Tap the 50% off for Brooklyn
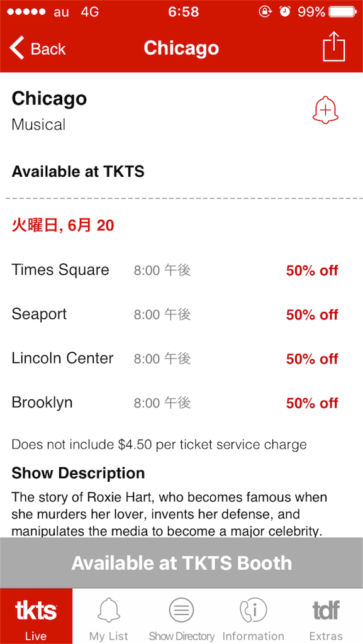Image resolution: width=363 pixels, height=644 pixels. click(312, 403)
